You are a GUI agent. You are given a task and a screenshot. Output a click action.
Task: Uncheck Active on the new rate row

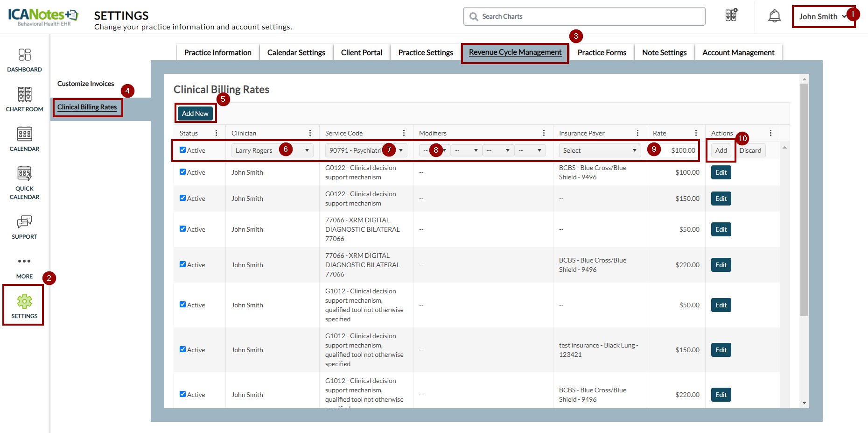(x=183, y=150)
